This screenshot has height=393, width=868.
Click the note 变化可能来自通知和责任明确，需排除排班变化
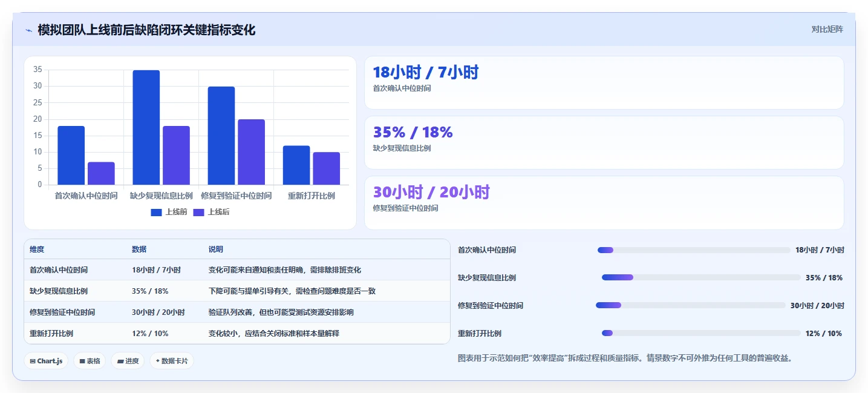(285, 270)
